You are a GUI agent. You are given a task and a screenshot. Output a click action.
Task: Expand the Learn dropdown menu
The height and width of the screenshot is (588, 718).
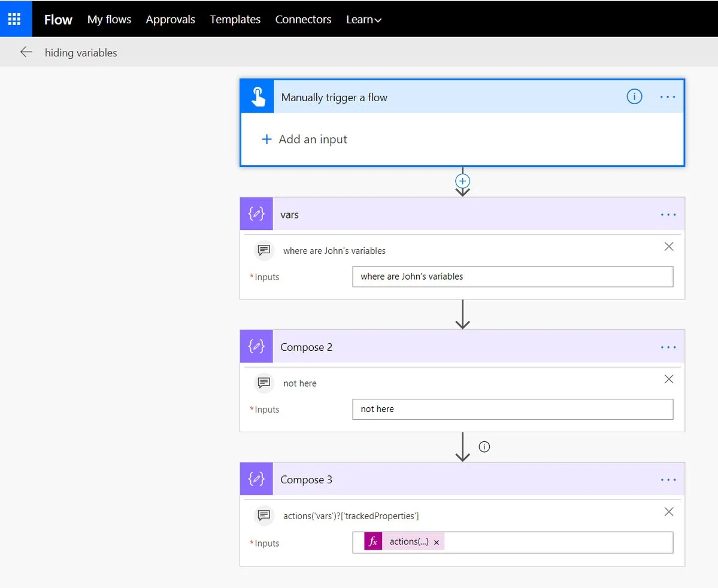click(x=363, y=19)
